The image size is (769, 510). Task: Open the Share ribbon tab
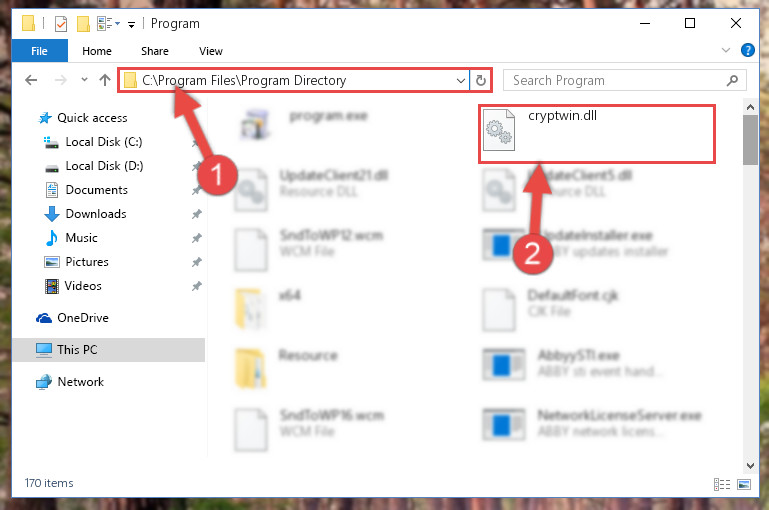[x=154, y=51]
